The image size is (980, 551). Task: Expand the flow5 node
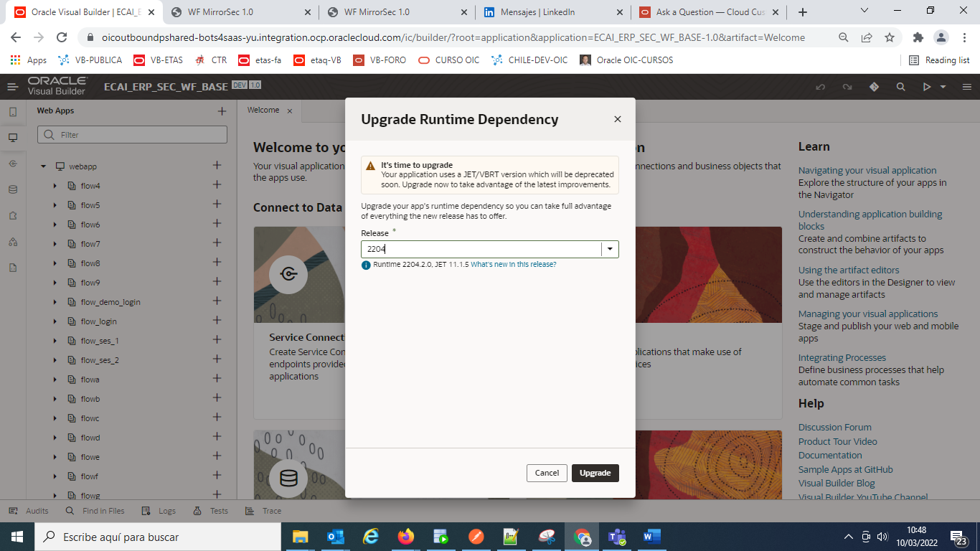point(55,205)
